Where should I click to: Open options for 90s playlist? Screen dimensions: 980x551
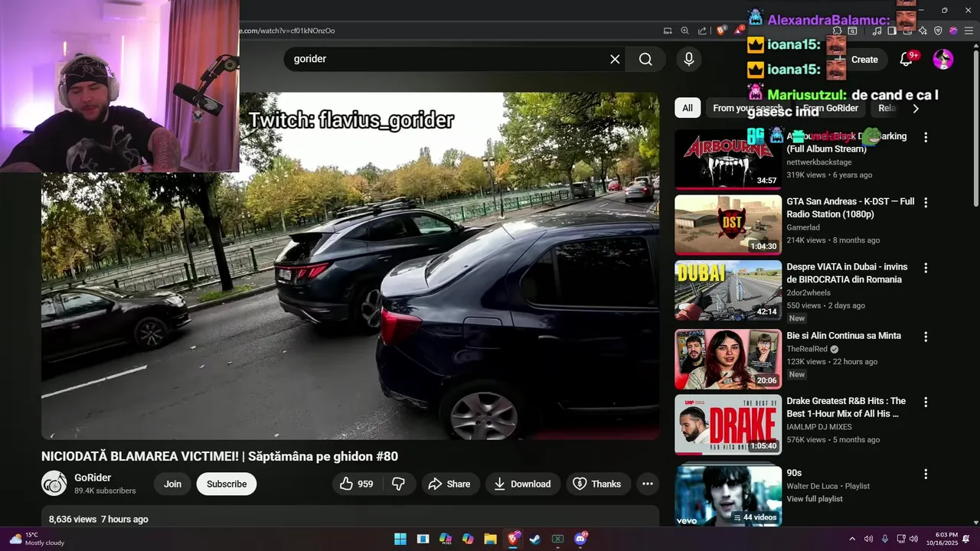point(926,474)
